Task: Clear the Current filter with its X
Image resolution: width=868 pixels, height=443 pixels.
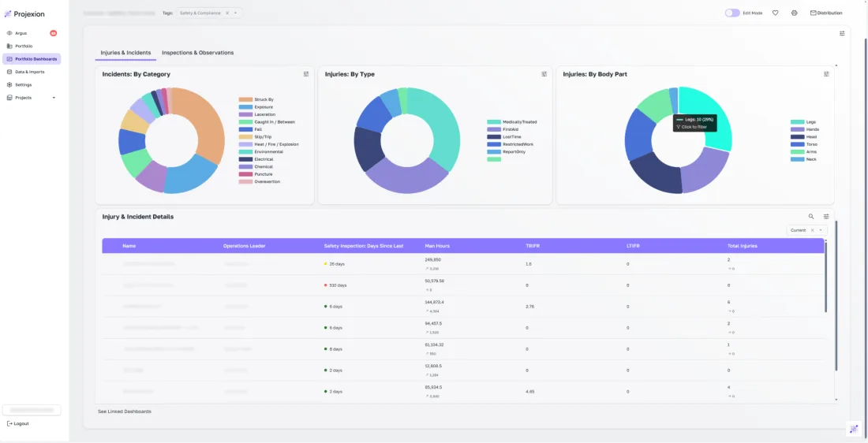Action: click(812, 230)
